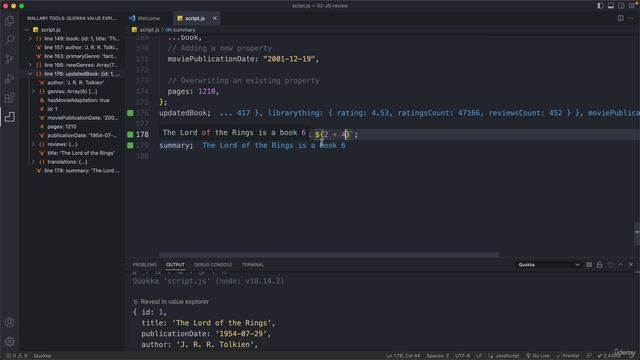This screenshot has height=360, width=640.
Task: Open the Quokka output channel dropdown
Action: 548,265
